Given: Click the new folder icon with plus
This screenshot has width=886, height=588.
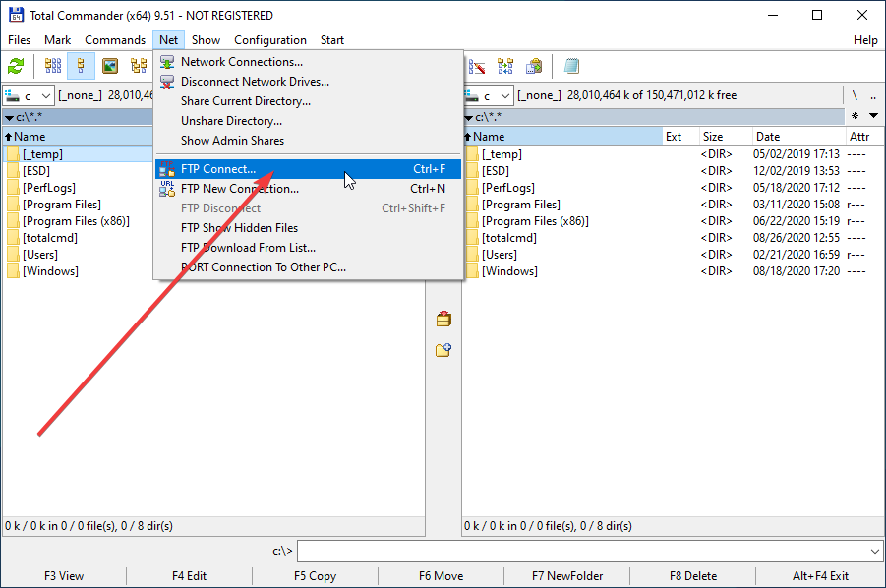Looking at the screenshot, I should point(443,350).
